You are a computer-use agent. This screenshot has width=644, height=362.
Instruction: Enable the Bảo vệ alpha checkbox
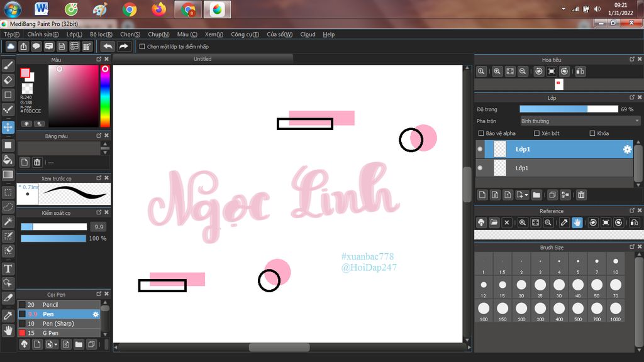coord(482,133)
